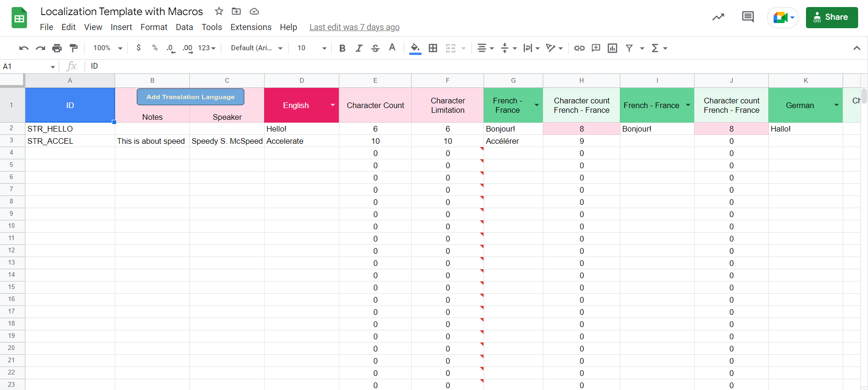The height and width of the screenshot is (390, 868).
Task: Open the Data menu
Action: [184, 27]
